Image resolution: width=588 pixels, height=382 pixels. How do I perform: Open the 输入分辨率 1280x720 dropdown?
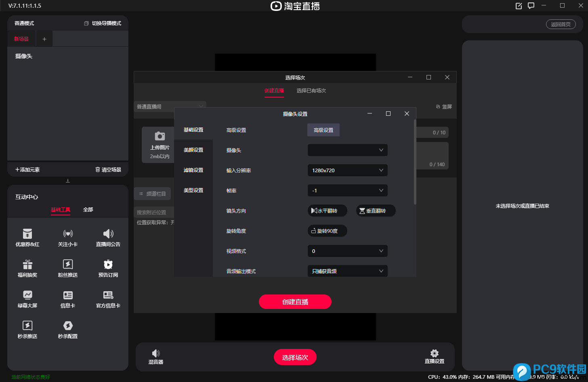coord(348,170)
